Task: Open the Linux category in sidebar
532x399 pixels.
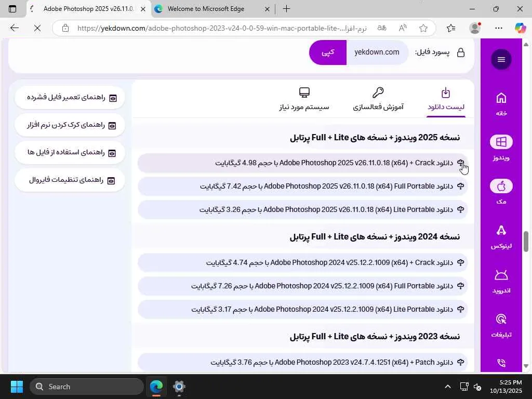Action: pos(501,237)
